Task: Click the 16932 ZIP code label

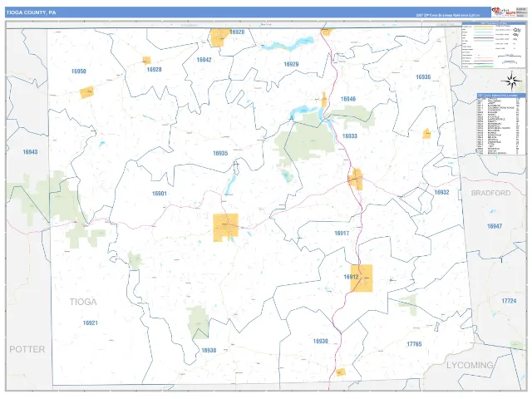Action: click(x=441, y=192)
